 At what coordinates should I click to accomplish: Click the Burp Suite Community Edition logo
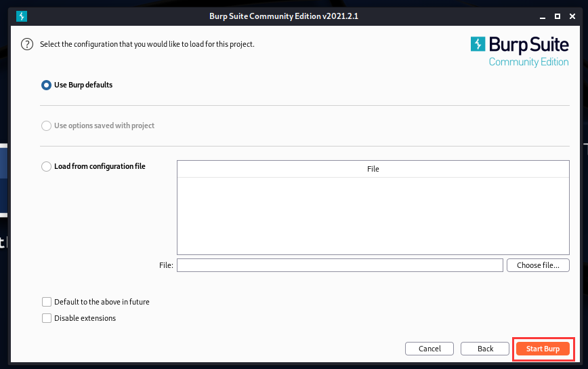pos(520,52)
